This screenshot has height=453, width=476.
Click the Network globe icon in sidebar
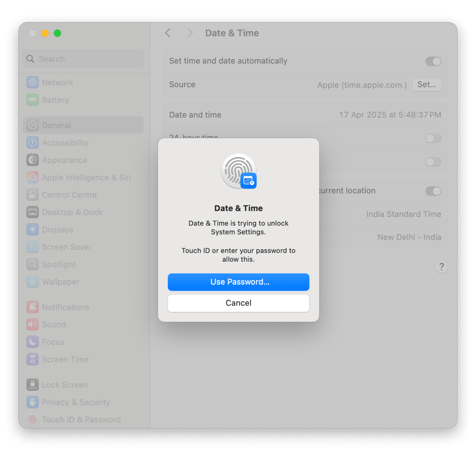32,82
